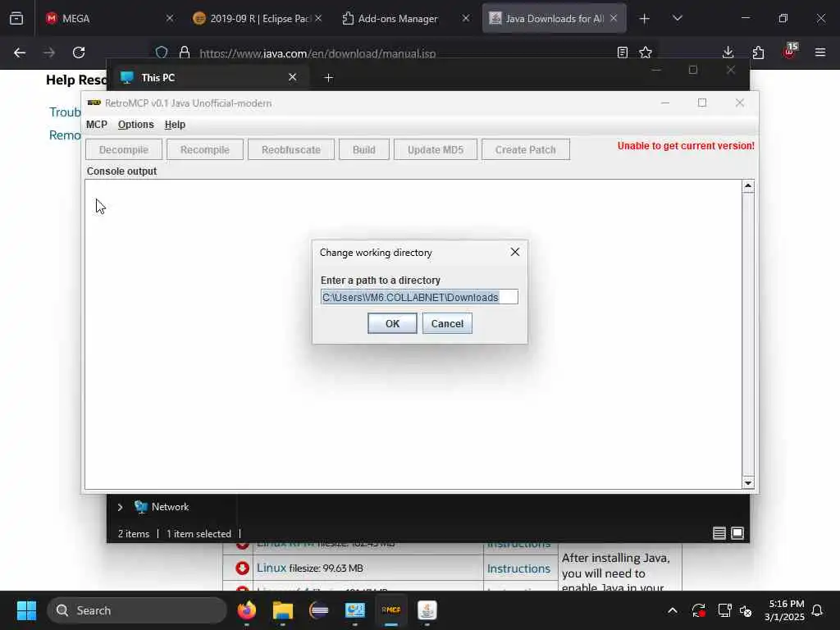Click the extension icon with 15 badge
The height and width of the screenshot is (630, 840).
[x=789, y=52]
